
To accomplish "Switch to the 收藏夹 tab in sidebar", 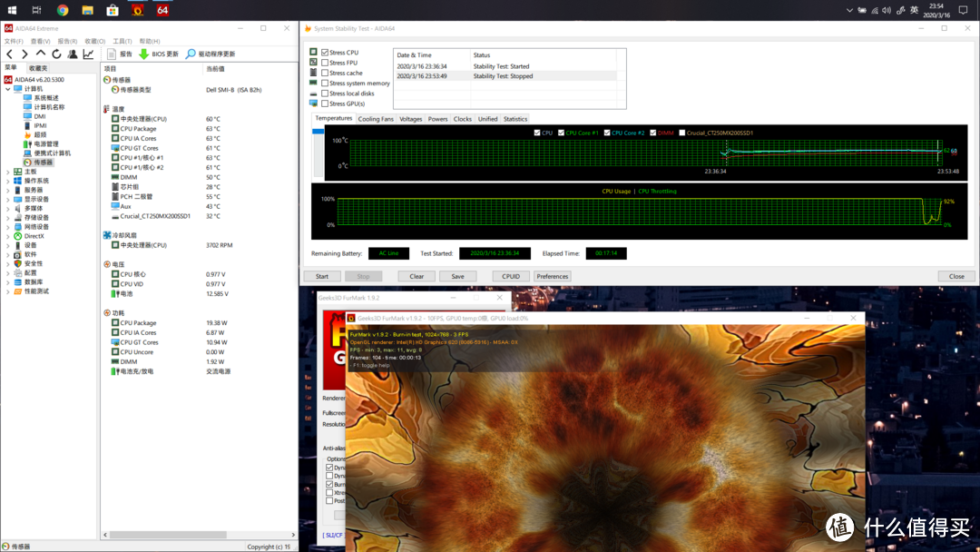I will click(37, 68).
